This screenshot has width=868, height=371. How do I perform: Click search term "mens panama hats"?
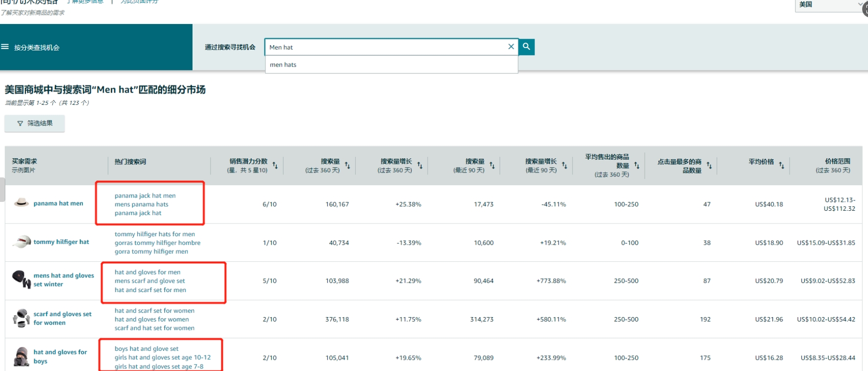(x=142, y=204)
